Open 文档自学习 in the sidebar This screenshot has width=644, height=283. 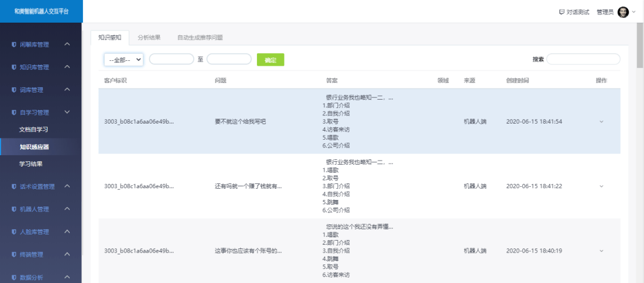[33, 130]
